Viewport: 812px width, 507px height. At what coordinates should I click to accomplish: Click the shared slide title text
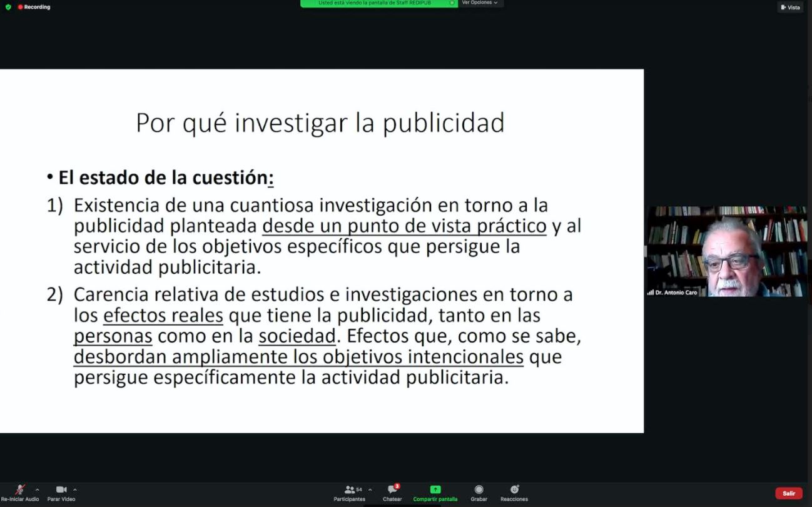320,123
